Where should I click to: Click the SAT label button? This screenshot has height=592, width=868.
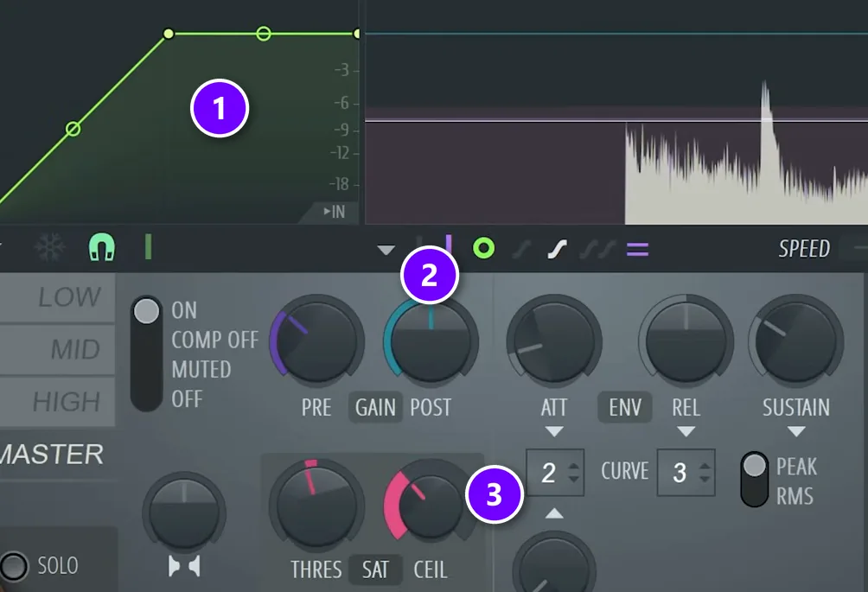[375, 570]
